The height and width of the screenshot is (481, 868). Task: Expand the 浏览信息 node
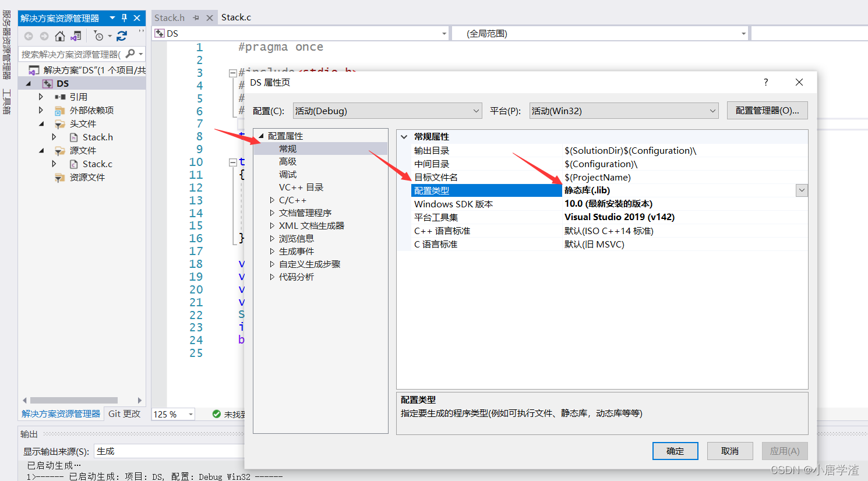272,238
